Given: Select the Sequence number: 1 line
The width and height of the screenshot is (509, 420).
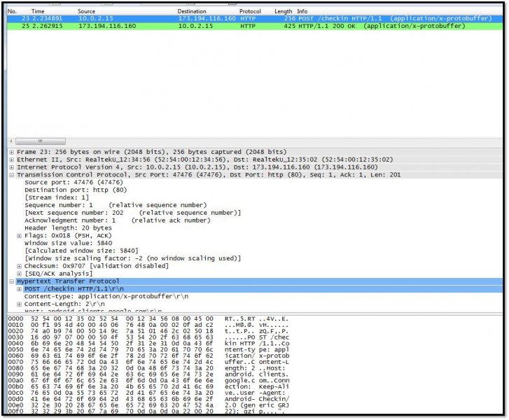Looking at the screenshot, I should click(x=116, y=205).
